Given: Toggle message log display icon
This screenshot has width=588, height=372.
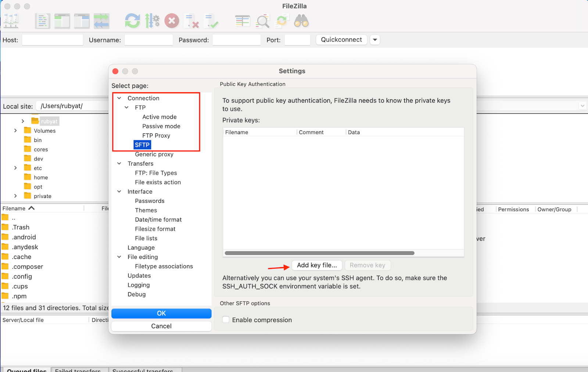Looking at the screenshot, I should pos(42,21).
